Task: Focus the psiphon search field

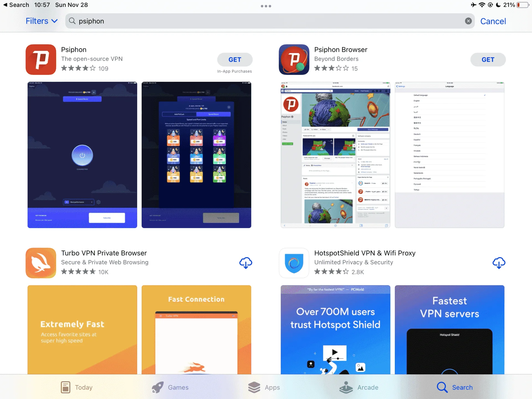Action: click(270, 21)
